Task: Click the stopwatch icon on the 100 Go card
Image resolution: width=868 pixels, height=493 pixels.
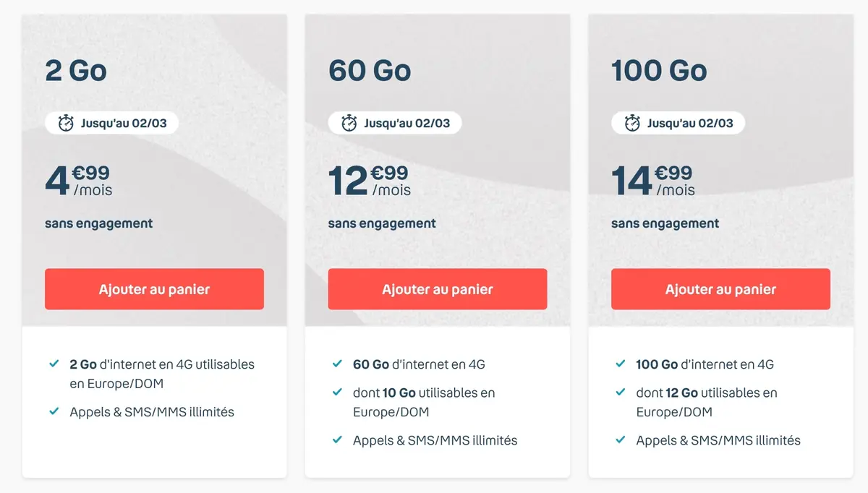Action: (x=633, y=122)
